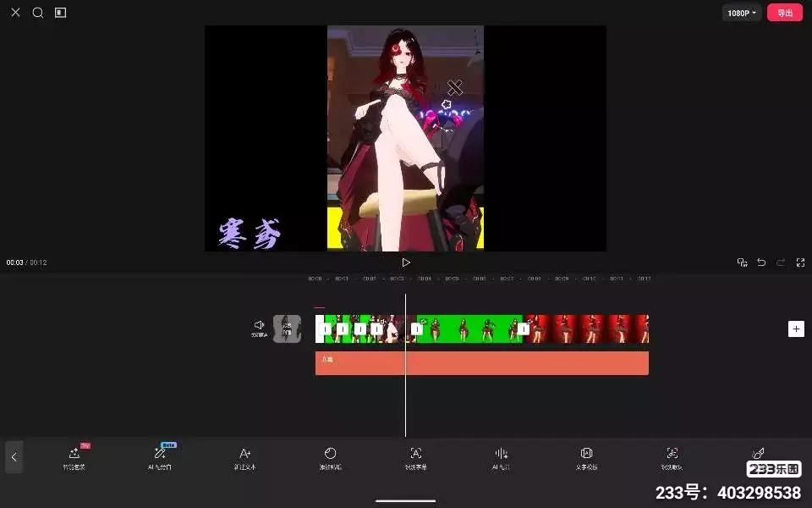Open the transition at the start of the long green clip
Viewport: 812px width, 508px height.
click(417, 329)
